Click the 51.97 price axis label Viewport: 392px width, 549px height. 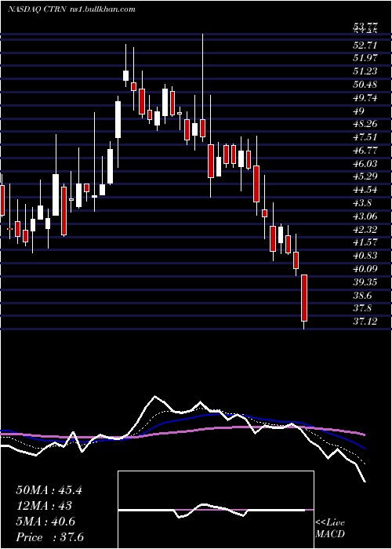pos(365,58)
